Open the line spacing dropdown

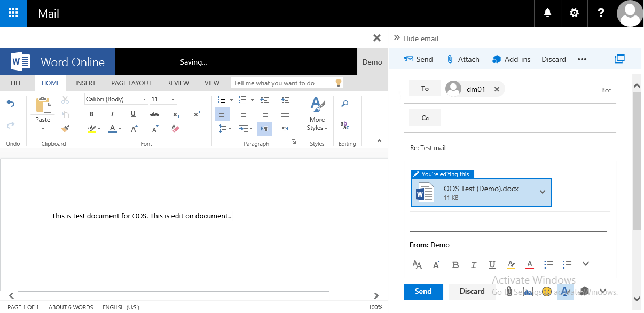[225, 129]
